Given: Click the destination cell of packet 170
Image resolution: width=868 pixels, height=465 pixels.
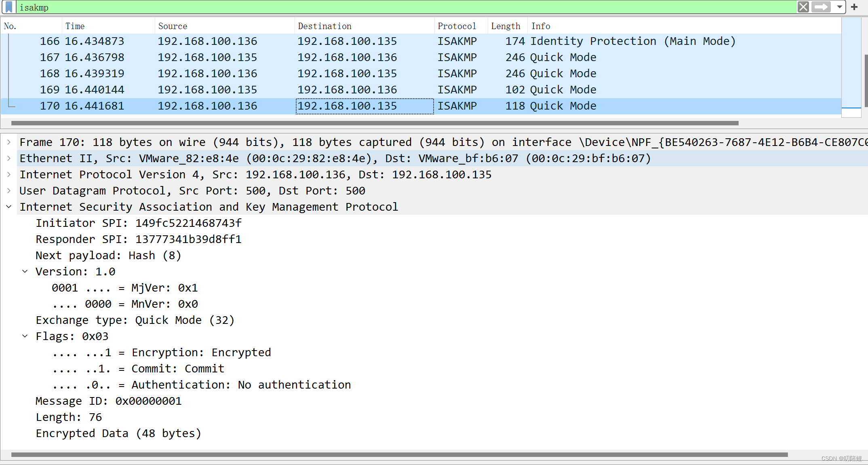Looking at the screenshot, I should point(364,106).
